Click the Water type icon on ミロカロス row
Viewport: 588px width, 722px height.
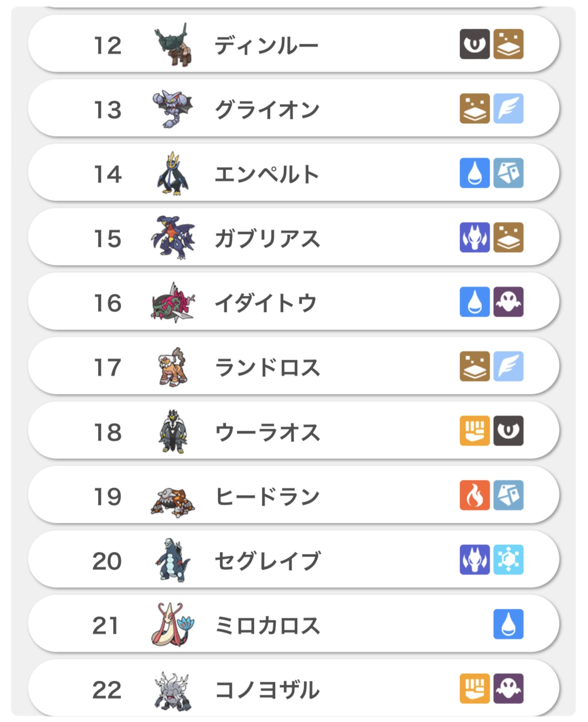click(508, 624)
